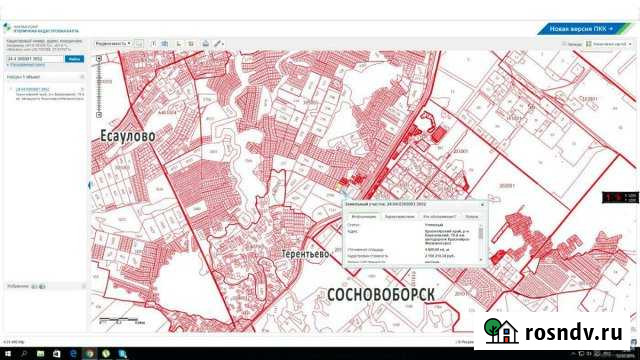Open the search type dropdown next to the toolbar
This screenshot has height=360, width=640.
click(113, 43)
